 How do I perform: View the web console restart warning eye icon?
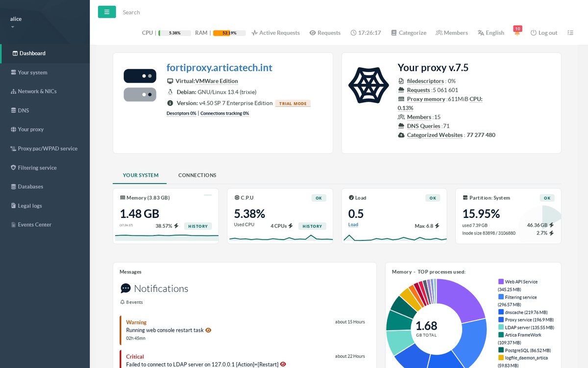tap(208, 330)
